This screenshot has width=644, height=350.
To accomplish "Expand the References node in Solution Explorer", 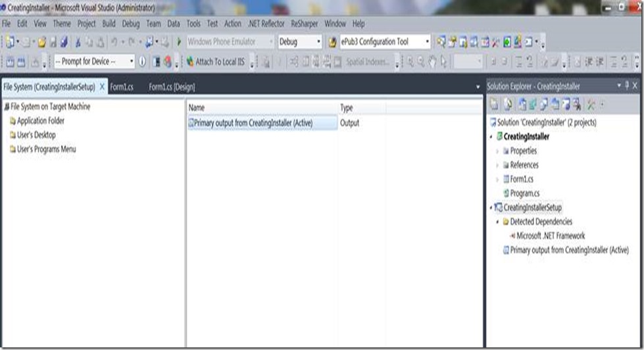I will [x=497, y=165].
